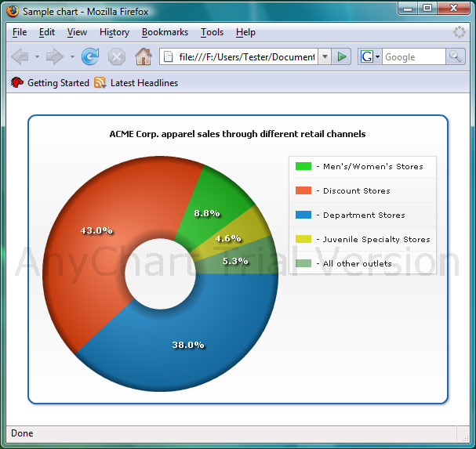Click the Stop loading icon
The height and width of the screenshot is (449, 476).
coord(116,56)
